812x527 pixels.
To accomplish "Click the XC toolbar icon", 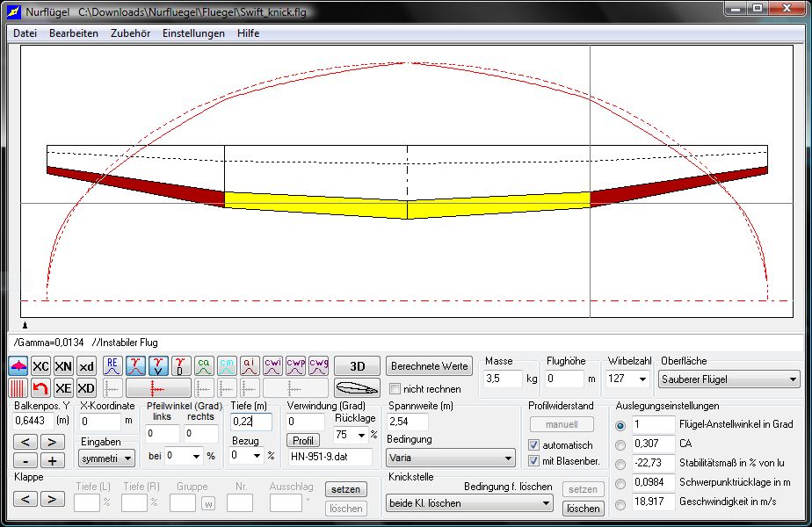I will click(x=40, y=366).
